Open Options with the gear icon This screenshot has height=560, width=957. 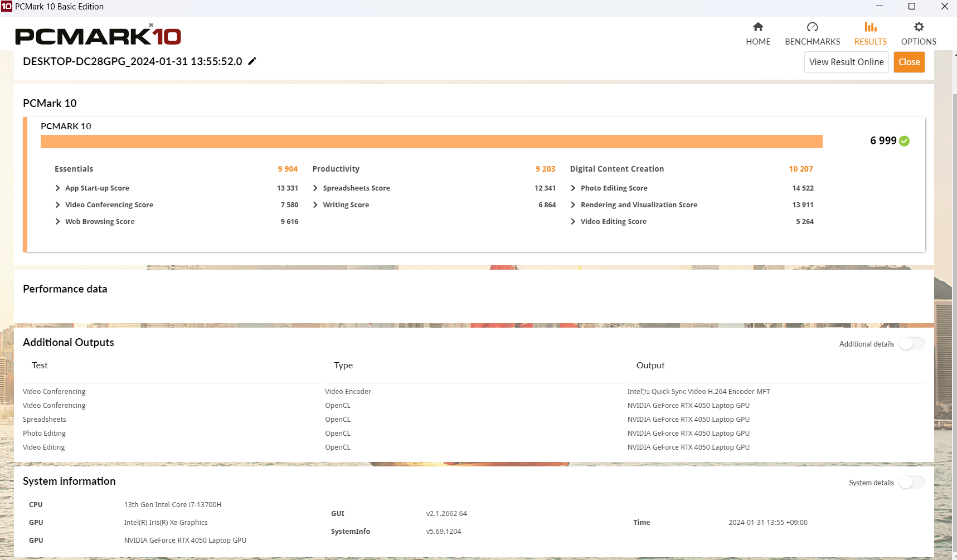[x=919, y=27]
